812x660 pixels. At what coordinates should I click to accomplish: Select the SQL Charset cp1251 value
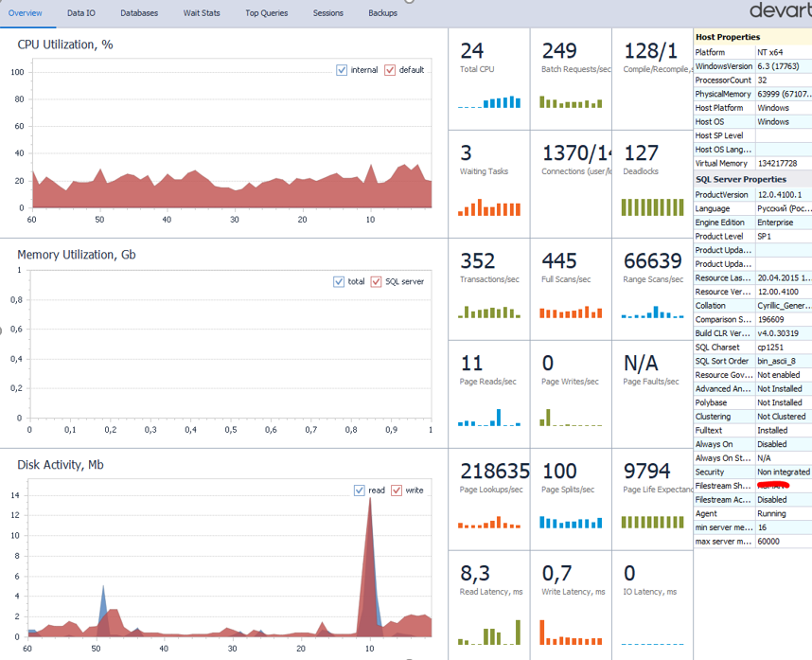click(770, 348)
